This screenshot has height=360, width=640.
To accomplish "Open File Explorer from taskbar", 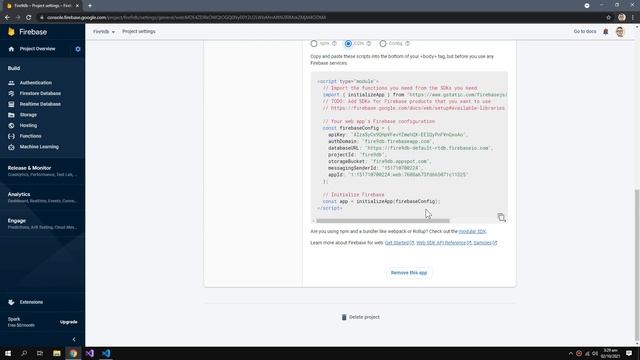I will (57, 353).
